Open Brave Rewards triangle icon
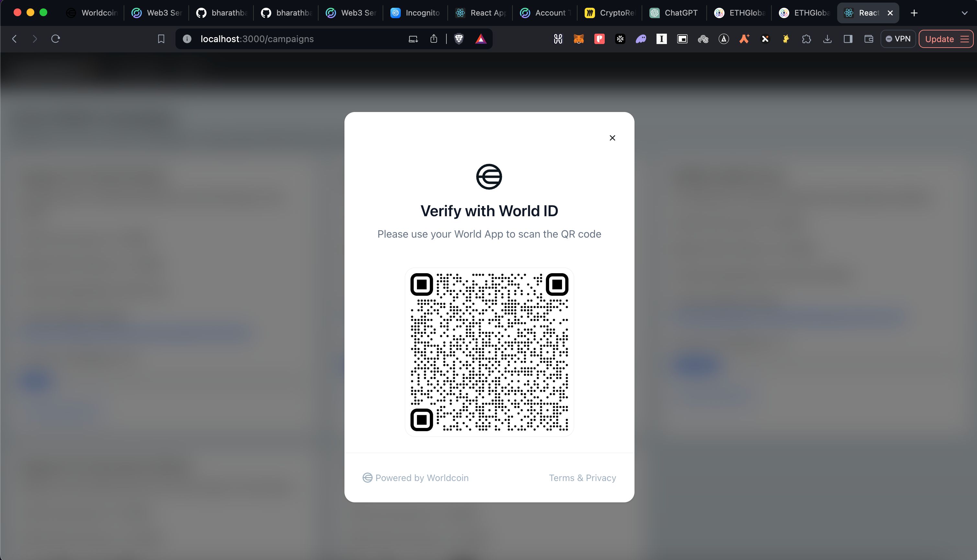Viewport: 977px width, 560px height. pos(481,39)
